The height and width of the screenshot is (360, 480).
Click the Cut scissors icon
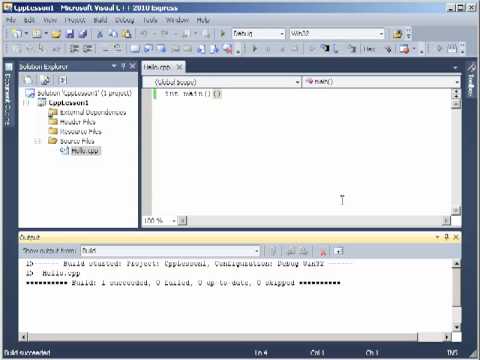99,34
